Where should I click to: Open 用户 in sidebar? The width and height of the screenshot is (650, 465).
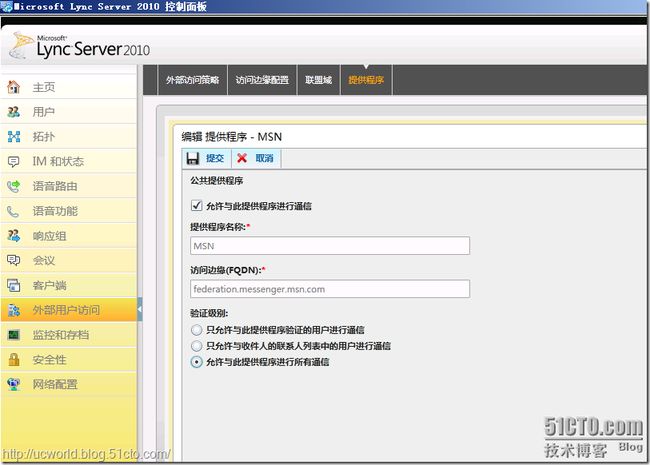[x=69, y=112]
